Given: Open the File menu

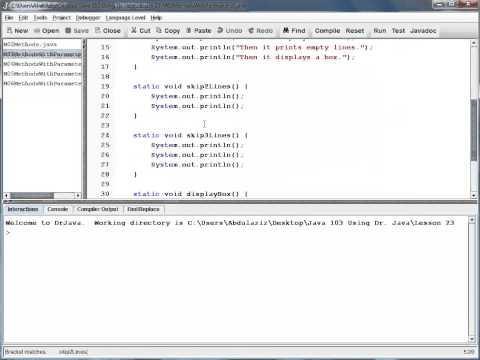Looking at the screenshot, I should [9, 18].
